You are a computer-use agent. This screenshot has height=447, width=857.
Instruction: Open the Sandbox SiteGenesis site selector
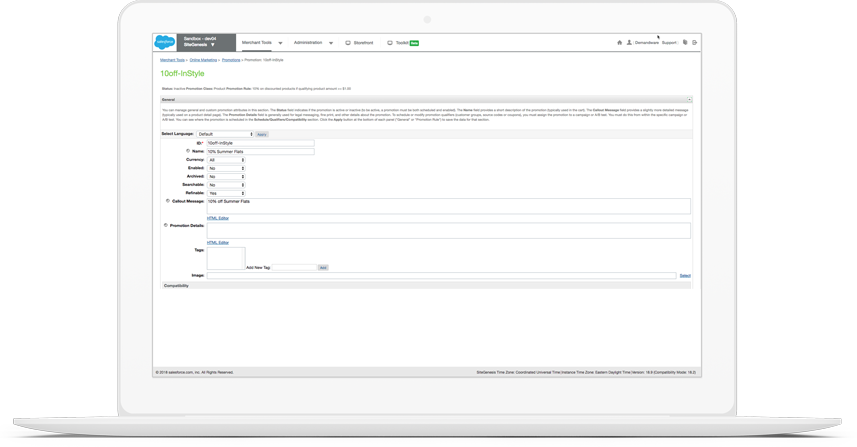206,42
